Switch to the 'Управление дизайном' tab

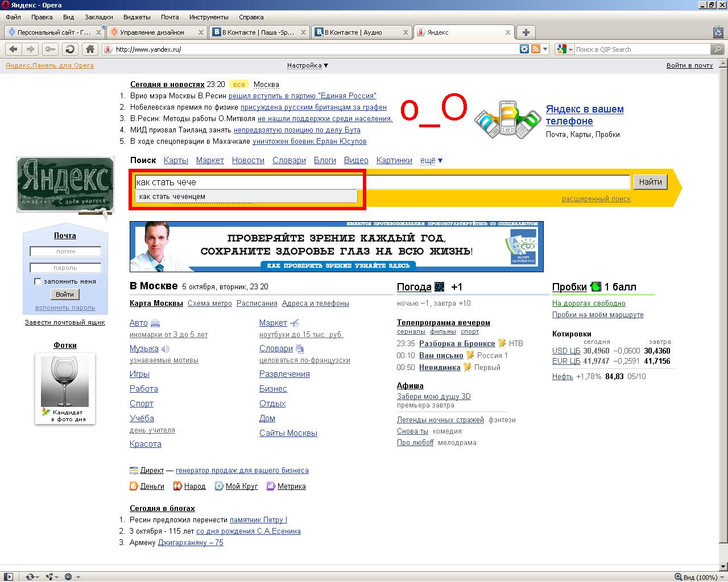[157, 32]
